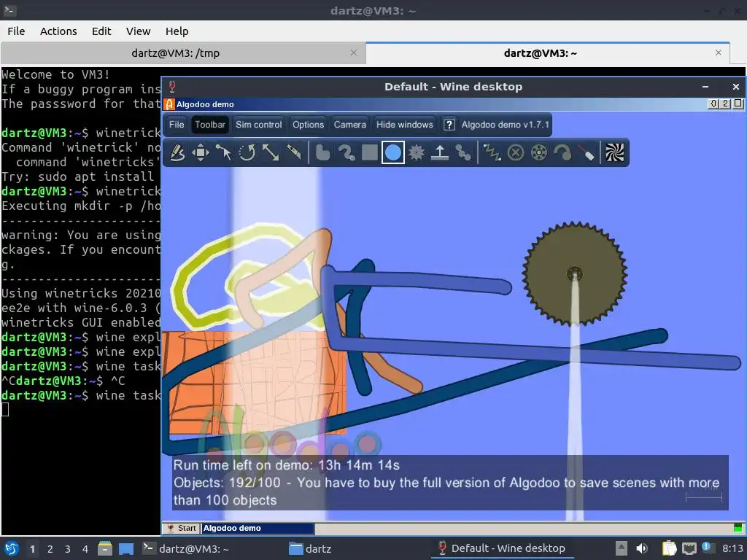Viewport: 747px width, 560px height.
Task: Select the Gear tool
Action: tap(417, 153)
